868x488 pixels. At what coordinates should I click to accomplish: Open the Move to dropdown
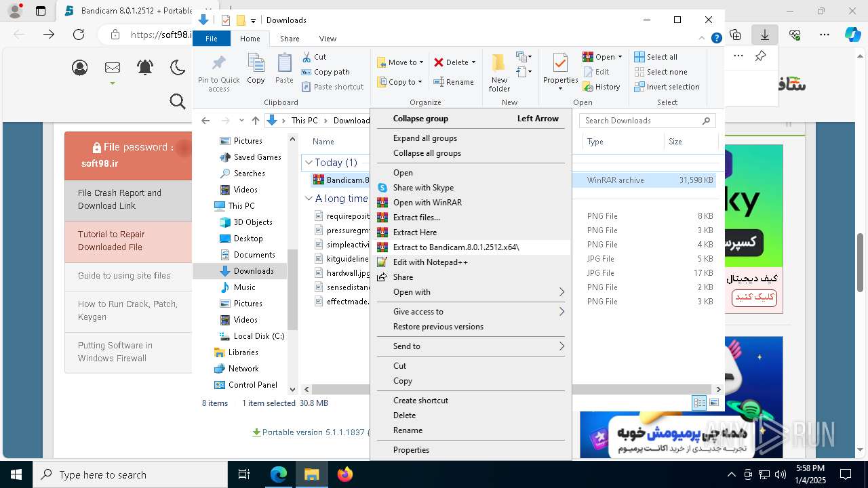[x=401, y=62]
